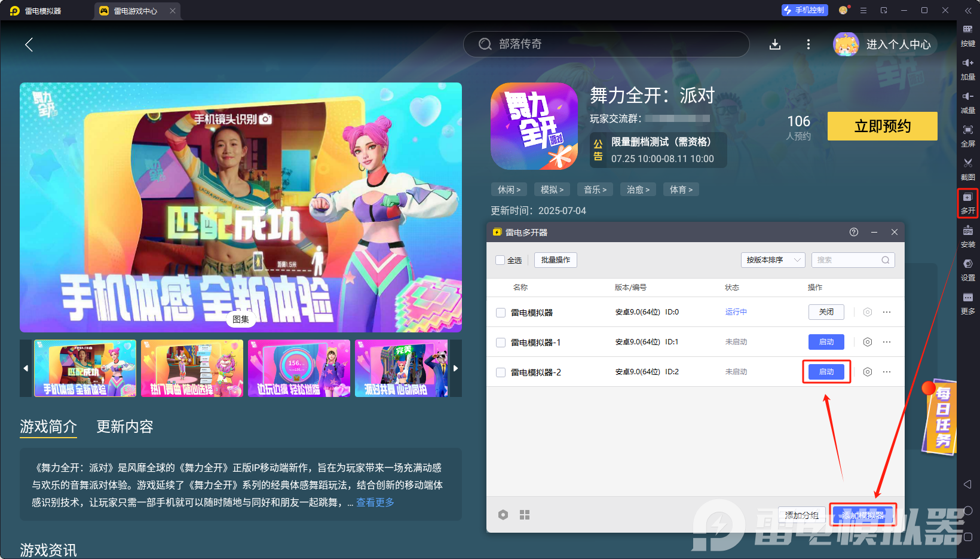This screenshot has width=980, height=559.
Task: Click 启动 for 雷电模拟器-2
Action: 826,372
